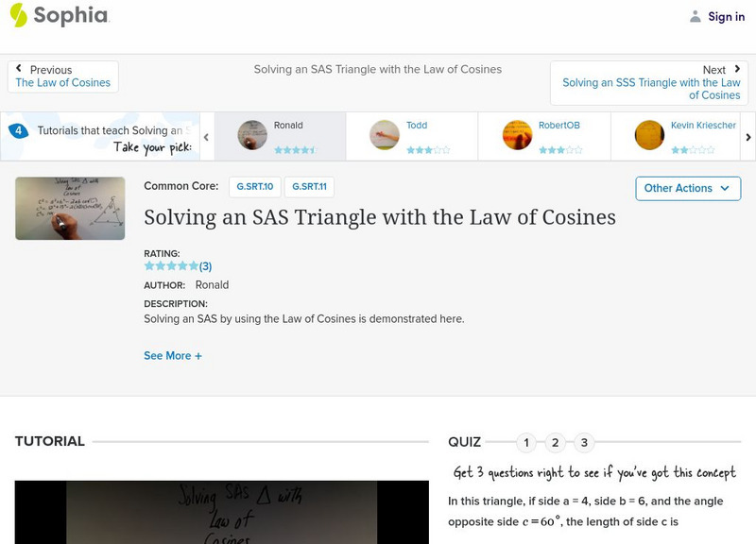Image resolution: width=756 pixels, height=544 pixels.
Task: Open The Law of Cosines previous tutorial
Action: [64, 82]
